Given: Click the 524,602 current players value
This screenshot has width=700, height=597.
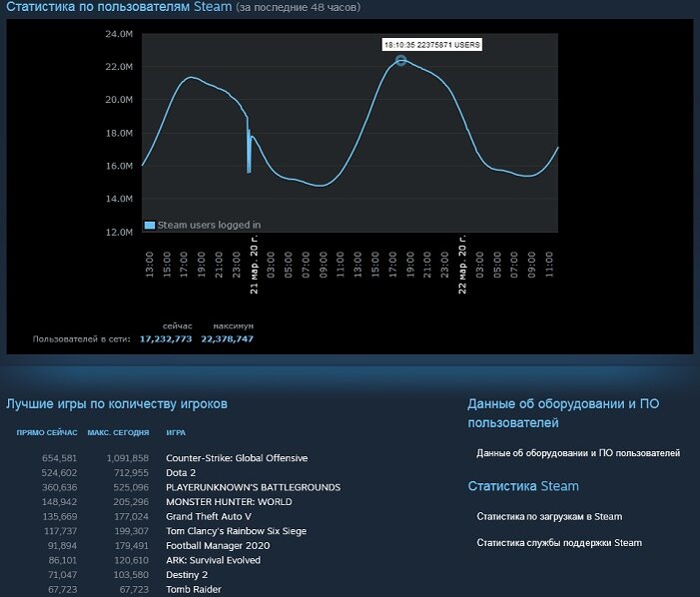Looking at the screenshot, I should click(59, 473).
